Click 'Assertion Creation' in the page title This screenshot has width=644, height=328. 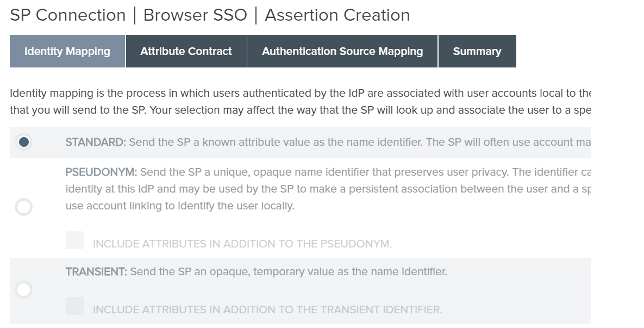pos(337,15)
